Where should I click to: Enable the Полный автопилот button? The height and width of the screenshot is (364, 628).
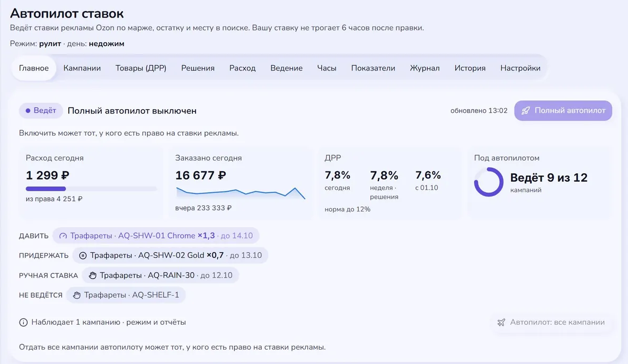pos(563,111)
